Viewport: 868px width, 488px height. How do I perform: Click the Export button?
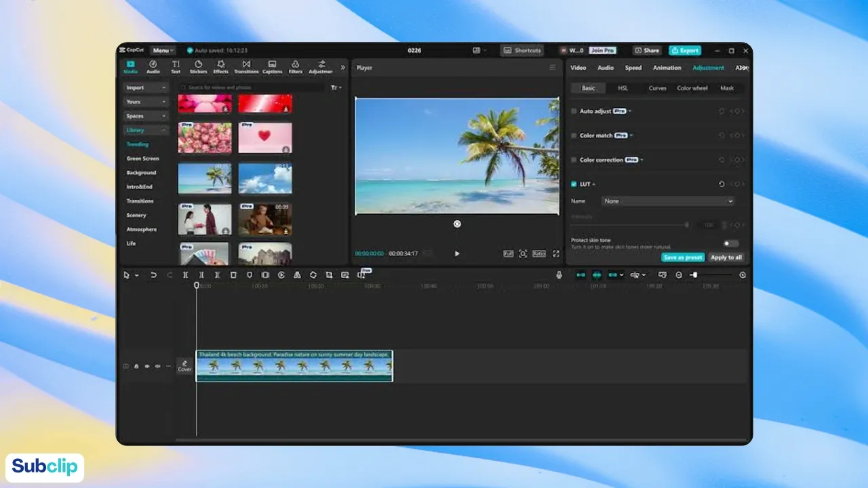coord(684,50)
